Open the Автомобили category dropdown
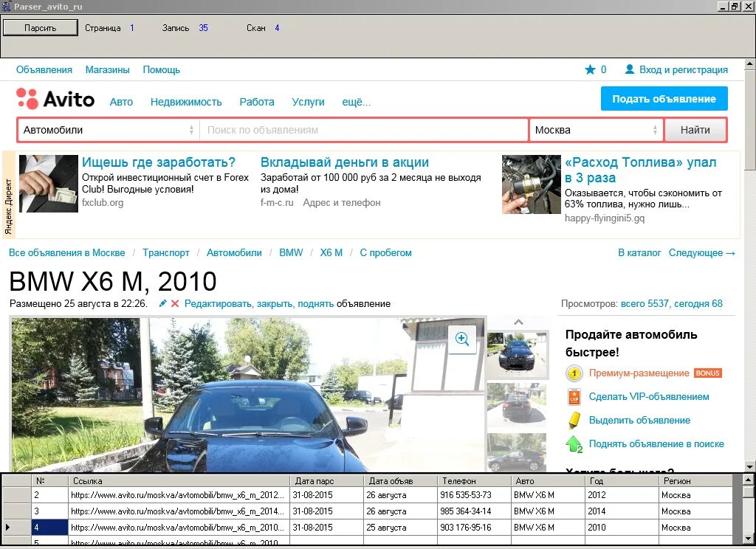Screen dimensions: 756x549 [x=109, y=130]
